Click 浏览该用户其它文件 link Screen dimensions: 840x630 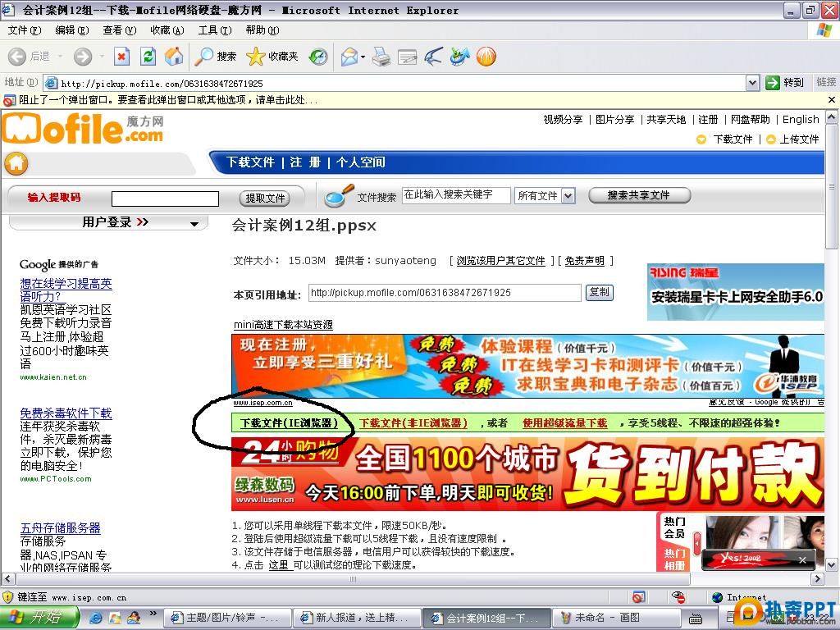coord(501,261)
